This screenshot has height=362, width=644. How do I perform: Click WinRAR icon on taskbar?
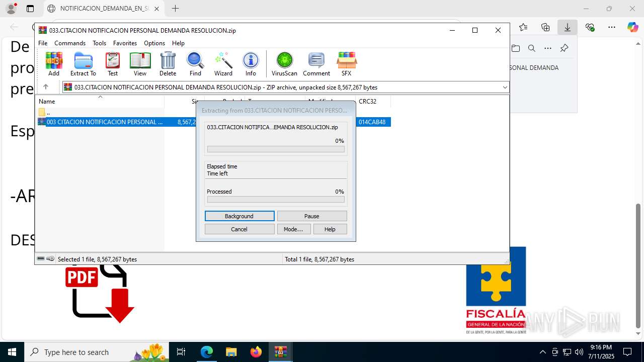pyautogui.click(x=280, y=352)
